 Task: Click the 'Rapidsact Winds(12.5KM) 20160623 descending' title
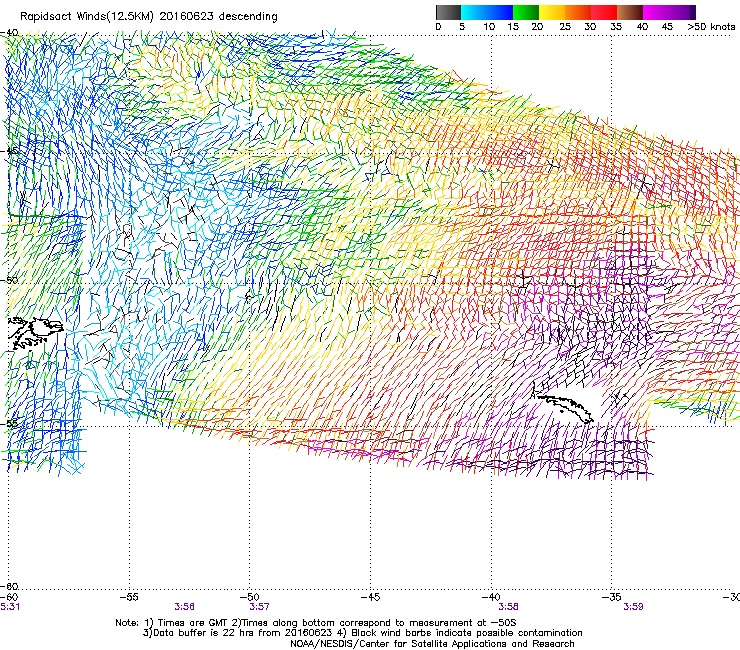(x=149, y=17)
